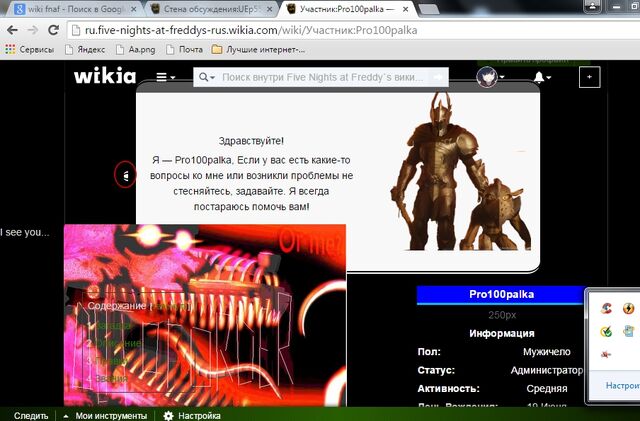640x421 pixels.
Task: Expand Мои инструменты in bottom toolbar
Action: pyautogui.click(x=106, y=415)
